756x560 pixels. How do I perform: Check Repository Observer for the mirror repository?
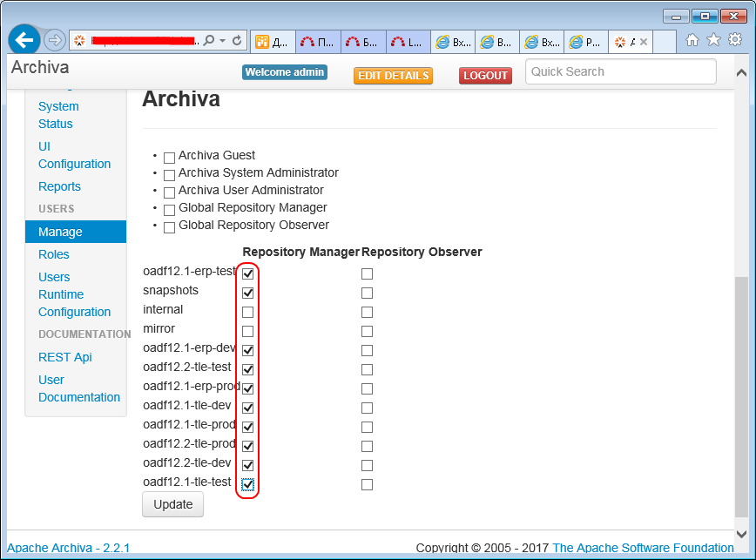(x=367, y=331)
